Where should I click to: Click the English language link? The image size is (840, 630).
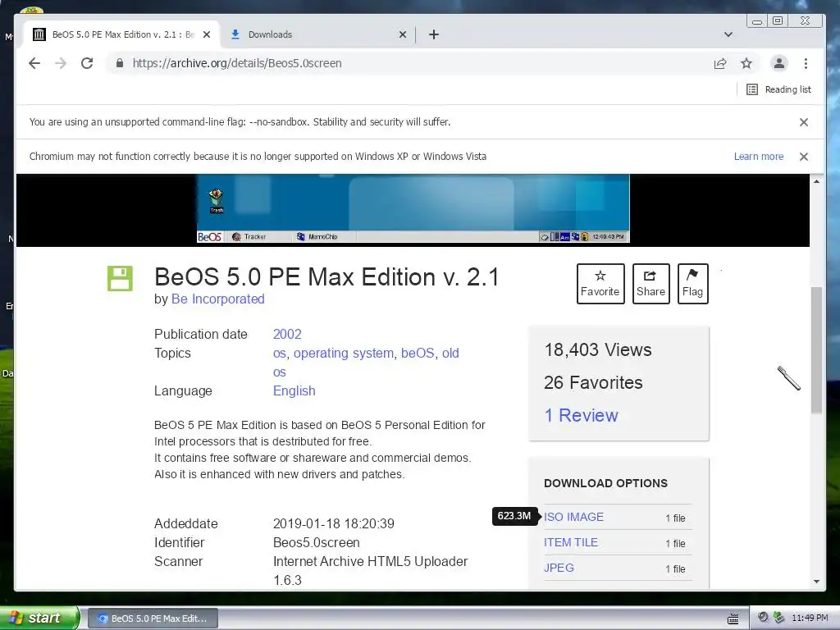click(x=294, y=391)
